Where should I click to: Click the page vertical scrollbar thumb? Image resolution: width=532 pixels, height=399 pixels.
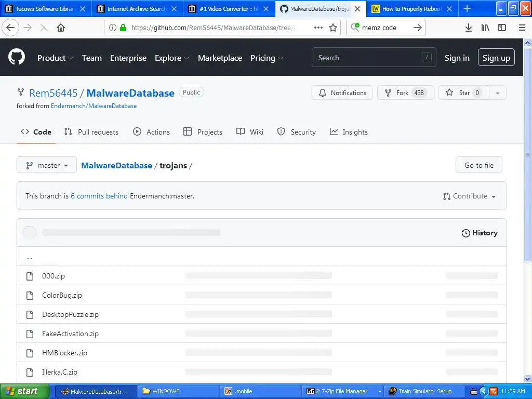[x=527, y=154]
